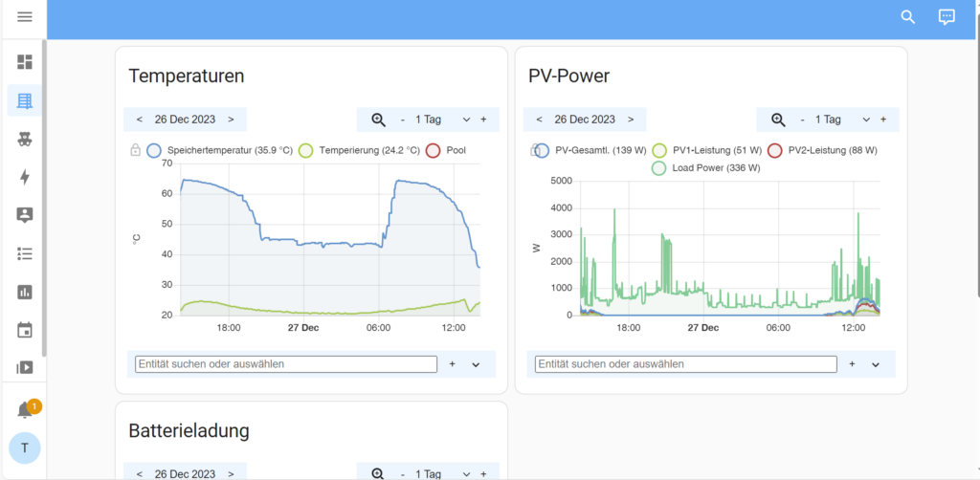Open the overview dashboard icon in sidebar
The height and width of the screenshot is (480, 980).
pos(25,62)
